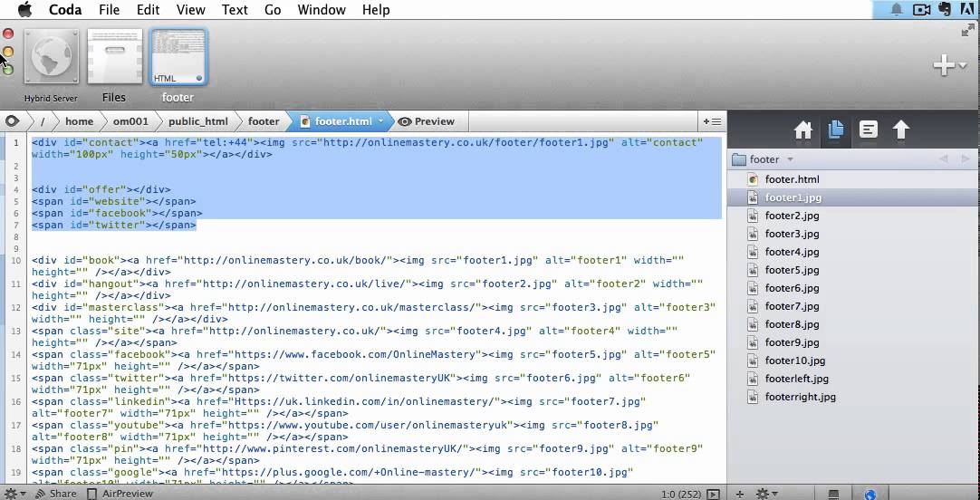Select the public_html path segment
The image size is (980, 500).
[197, 121]
